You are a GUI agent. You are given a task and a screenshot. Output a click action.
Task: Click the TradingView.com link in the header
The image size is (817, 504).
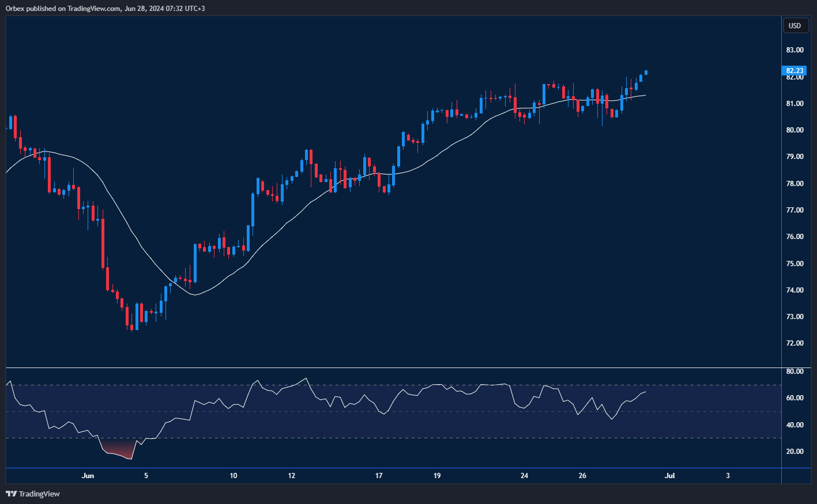point(92,9)
